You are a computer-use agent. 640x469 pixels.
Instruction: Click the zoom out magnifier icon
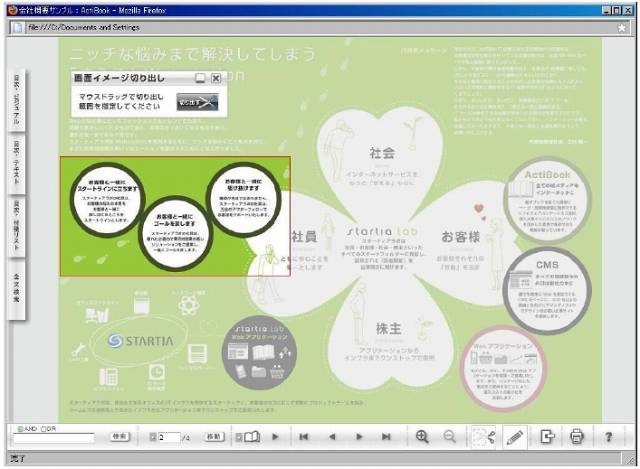[x=449, y=437]
